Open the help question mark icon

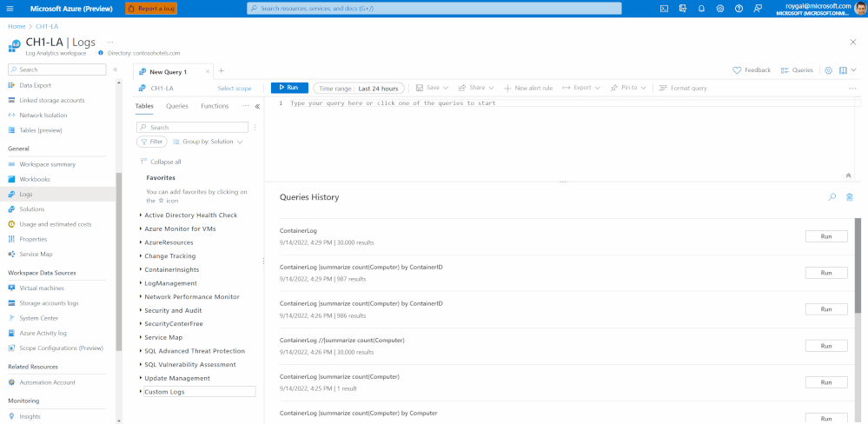[x=739, y=9]
